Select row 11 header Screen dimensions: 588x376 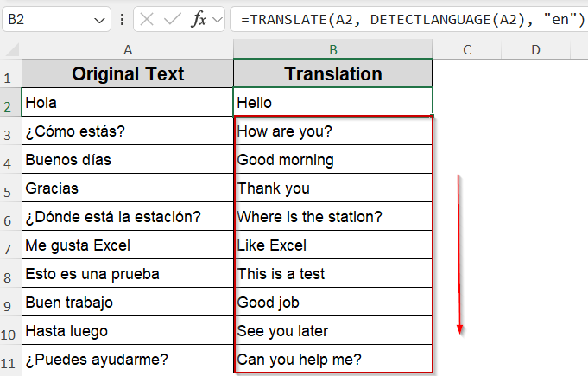(x=10, y=359)
